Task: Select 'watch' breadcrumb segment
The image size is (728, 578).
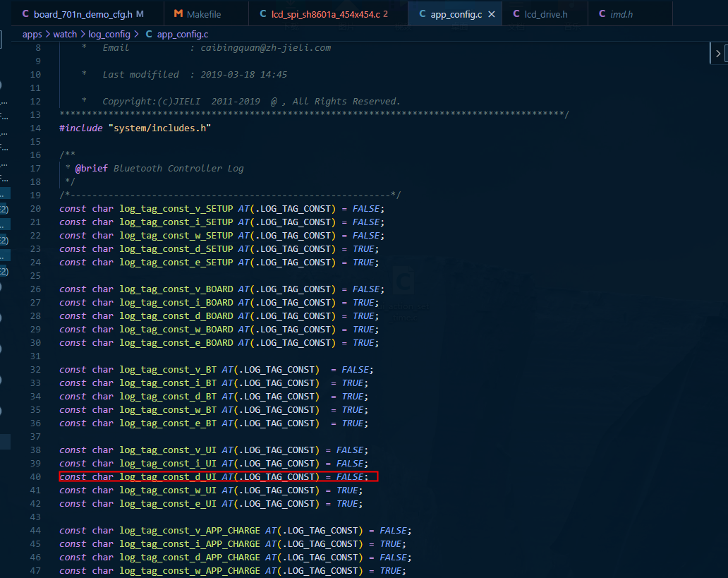Action: pyautogui.click(x=65, y=35)
